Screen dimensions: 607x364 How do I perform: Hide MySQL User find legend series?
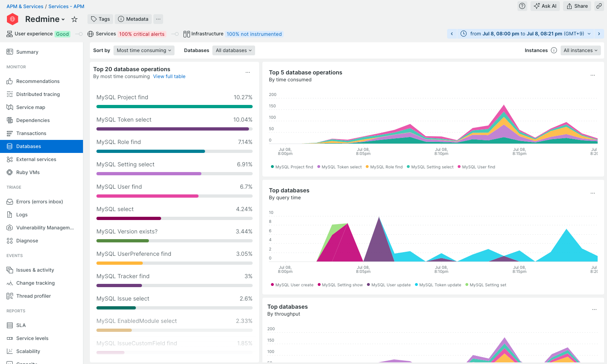click(x=476, y=167)
